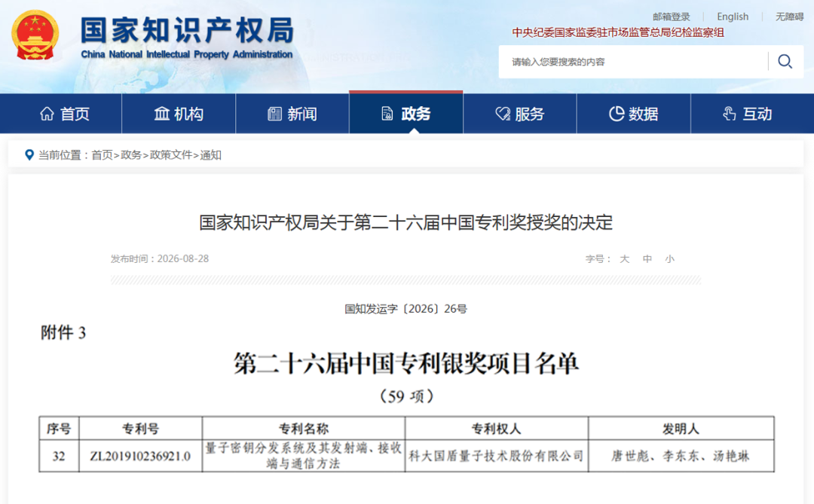Viewport: 814px width, 504px height.
Task: Click the 政策文件 breadcrumb link
Action: coord(171,154)
